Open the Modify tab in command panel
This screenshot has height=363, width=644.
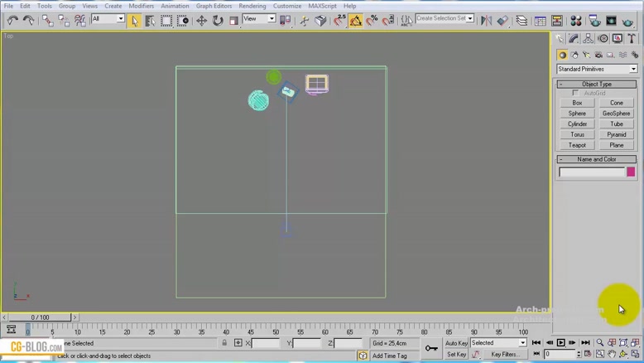[574, 39]
